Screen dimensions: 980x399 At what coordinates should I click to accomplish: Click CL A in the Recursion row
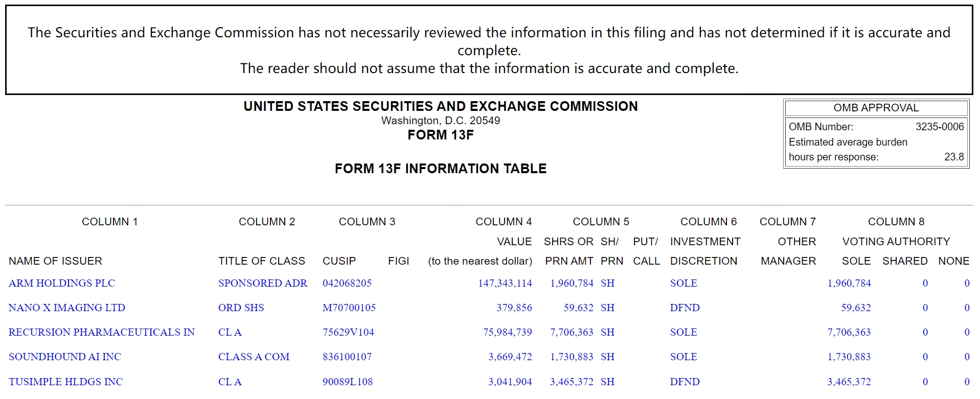230,332
